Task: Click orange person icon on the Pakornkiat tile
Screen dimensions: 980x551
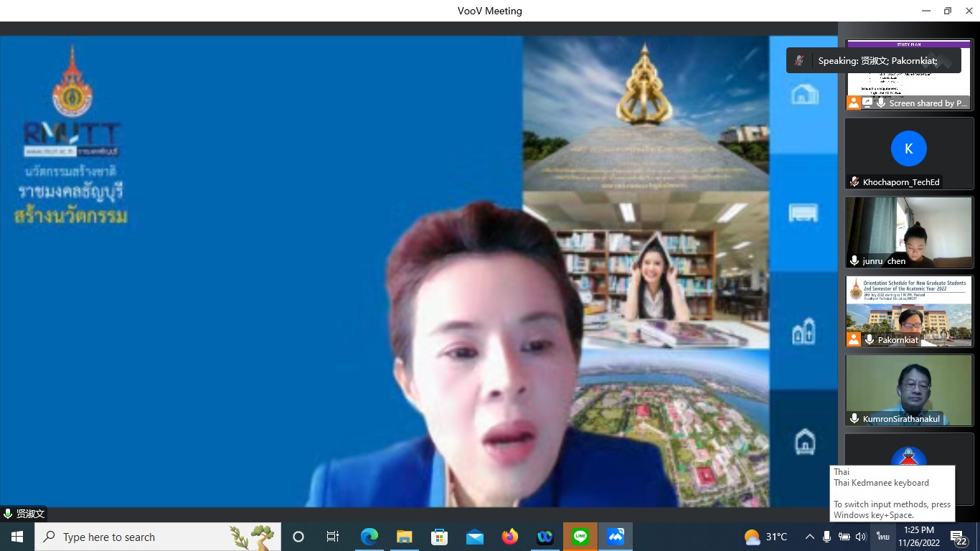Action: pyautogui.click(x=854, y=339)
